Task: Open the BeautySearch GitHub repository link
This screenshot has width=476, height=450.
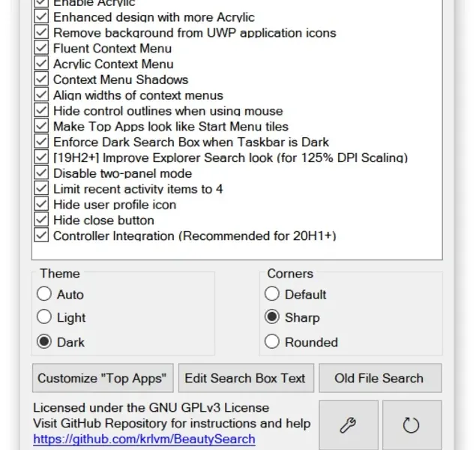Action: coord(144,439)
